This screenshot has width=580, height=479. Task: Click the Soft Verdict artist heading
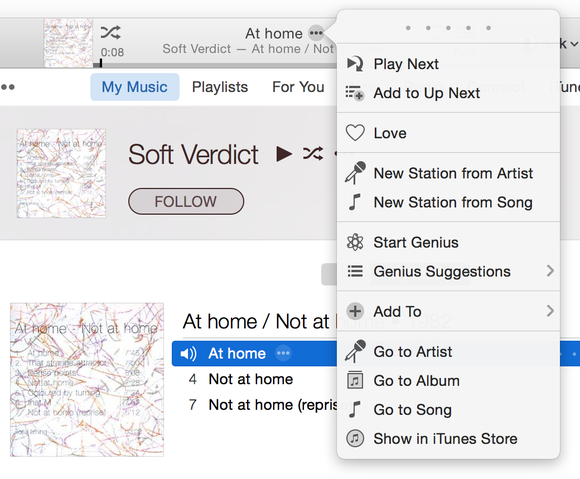(x=193, y=154)
